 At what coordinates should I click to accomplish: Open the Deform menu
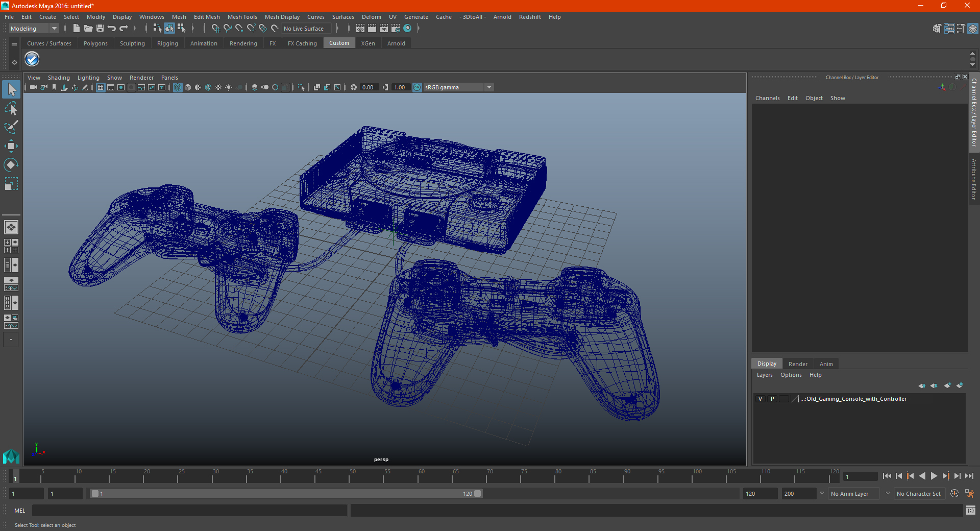(x=372, y=17)
